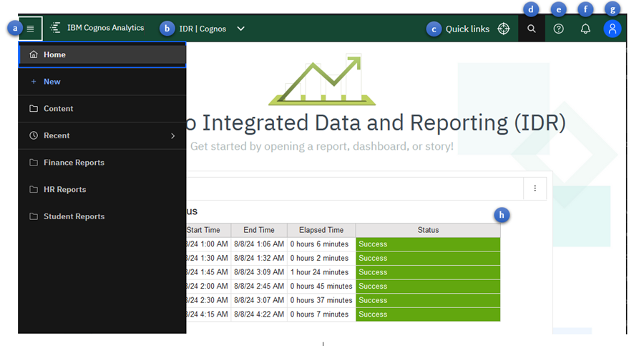644x346 pixels.
Task: Open the Help question mark icon
Action: tap(559, 29)
